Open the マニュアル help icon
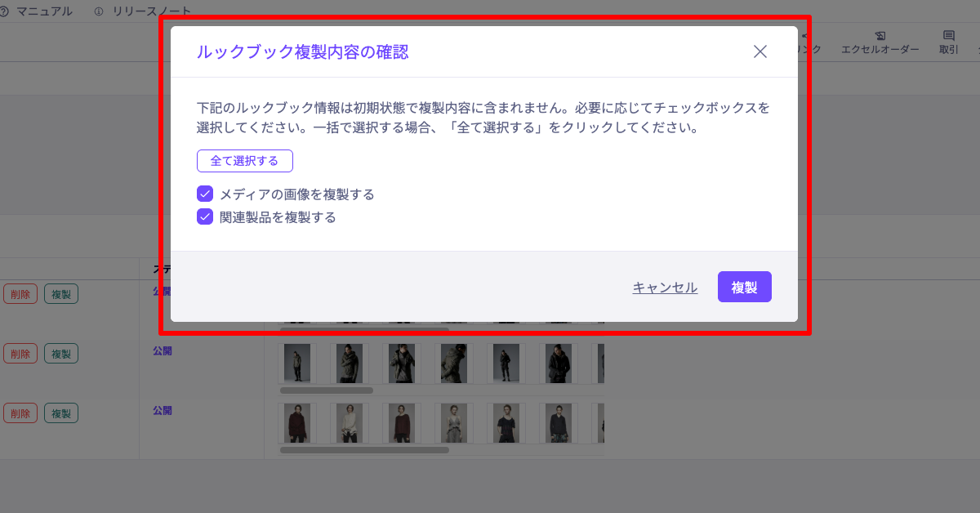This screenshot has height=513, width=980. [x=5, y=11]
